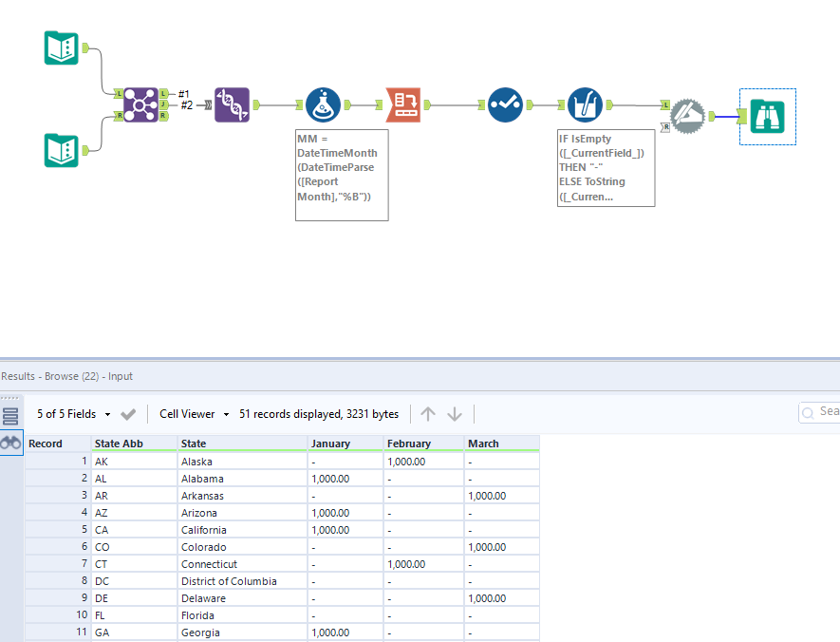Go to previous record with up arrow
The height and width of the screenshot is (642, 840).
click(x=428, y=414)
